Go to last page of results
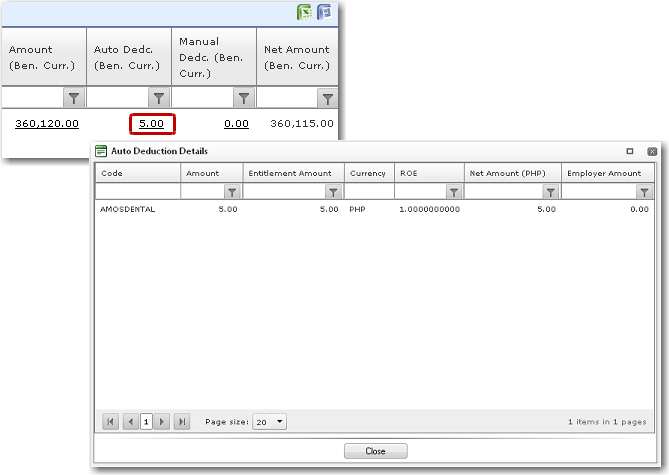Viewport: 669px width, 475px height. [181, 422]
